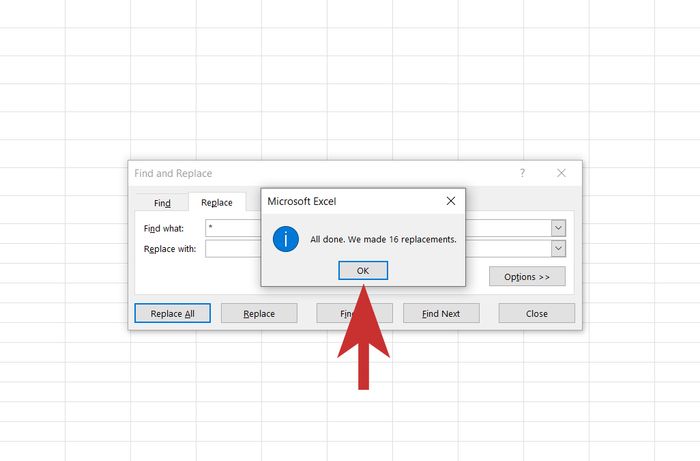The width and height of the screenshot is (700, 461).
Task: Open the Replace with dropdown arrow
Action: click(558, 249)
